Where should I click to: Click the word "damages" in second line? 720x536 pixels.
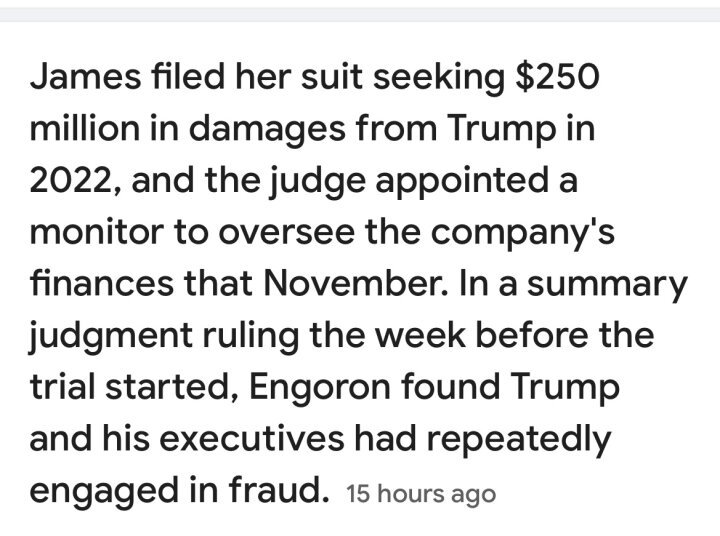pyautogui.click(x=267, y=130)
